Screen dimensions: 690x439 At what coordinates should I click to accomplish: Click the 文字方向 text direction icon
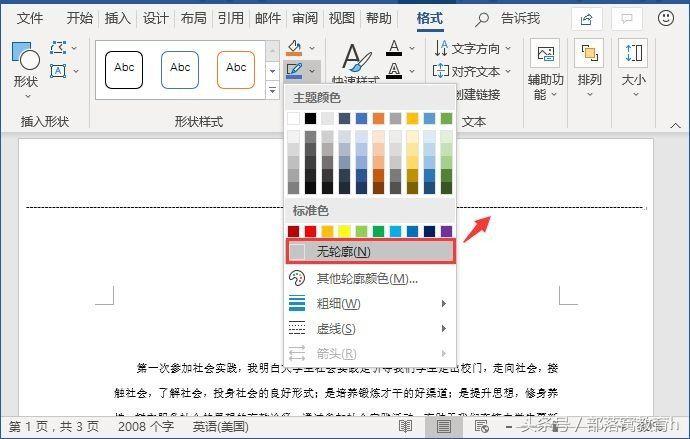[x=441, y=48]
